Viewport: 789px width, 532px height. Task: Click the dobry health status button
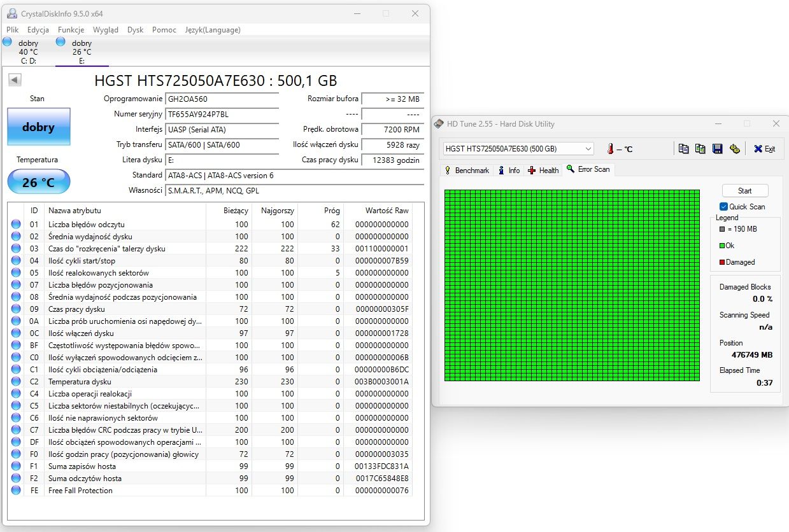39,127
